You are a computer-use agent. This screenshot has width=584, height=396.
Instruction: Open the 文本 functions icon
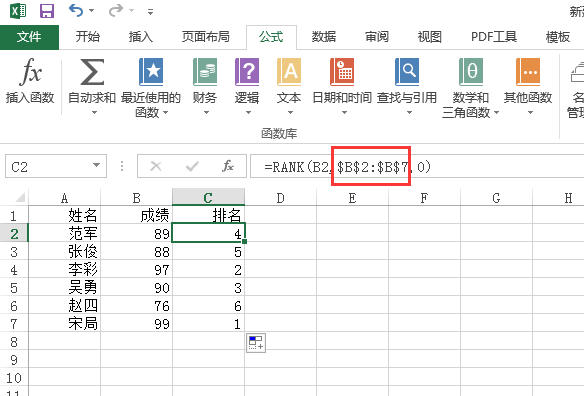(289, 72)
